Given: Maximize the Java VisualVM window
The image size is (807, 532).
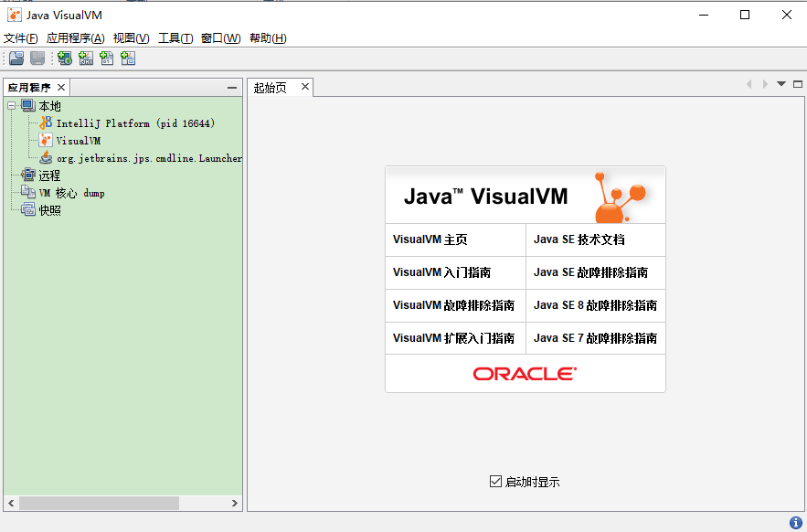Looking at the screenshot, I should pyautogui.click(x=745, y=15).
